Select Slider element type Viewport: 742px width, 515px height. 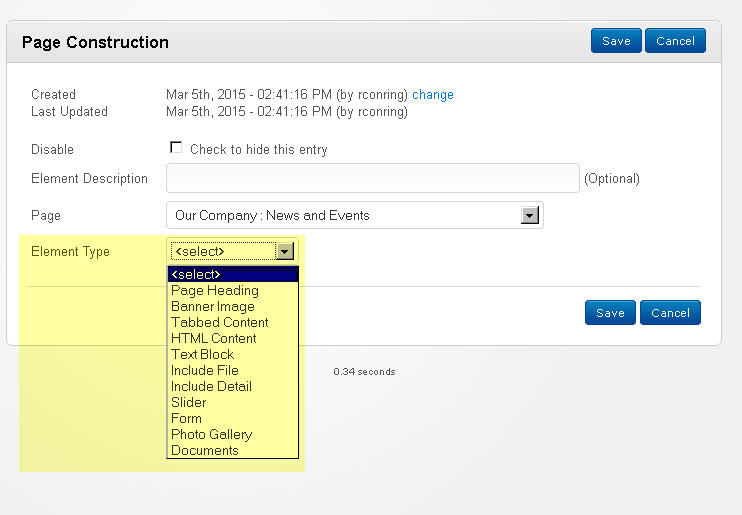pyautogui.click(x=189, y=403)
